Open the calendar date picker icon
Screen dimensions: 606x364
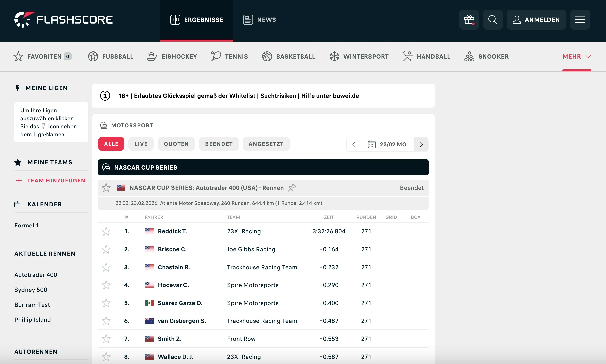pos(372,144)
